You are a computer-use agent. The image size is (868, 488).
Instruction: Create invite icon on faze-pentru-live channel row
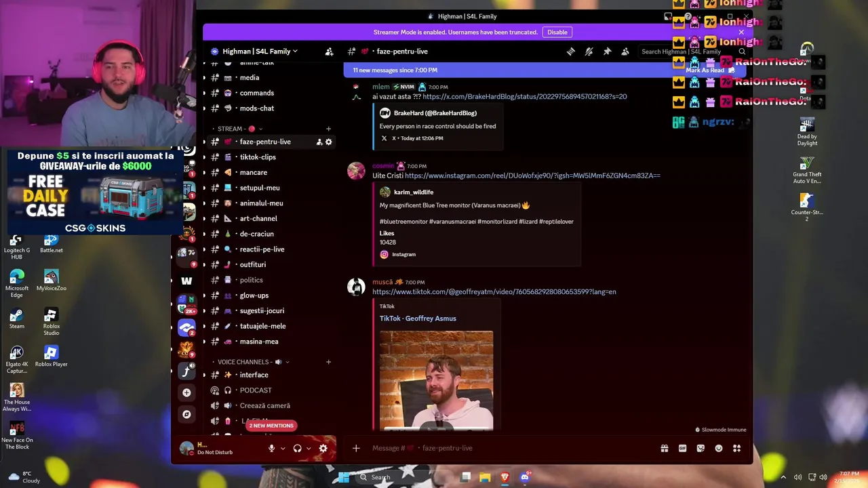coord(319,142)
